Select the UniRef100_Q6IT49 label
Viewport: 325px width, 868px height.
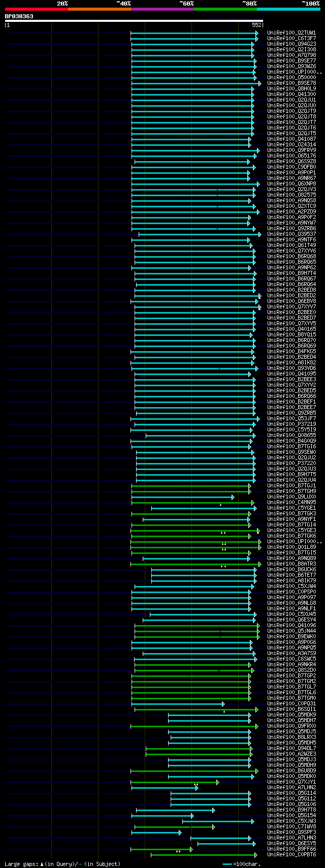pos(291,245)
